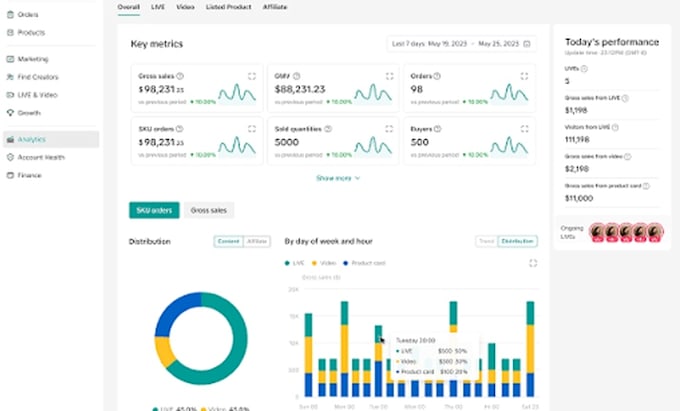Select the SKU orders button
680x411 pixels.
154,210
